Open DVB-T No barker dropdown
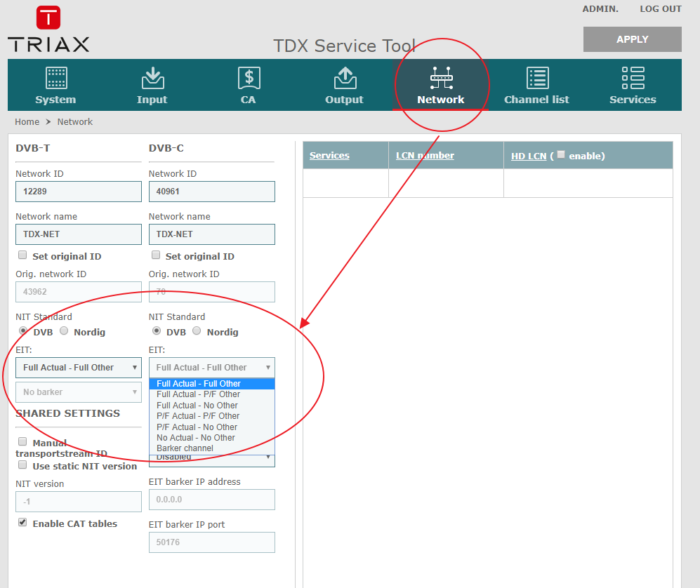The image size is (700, 588). 79,392
